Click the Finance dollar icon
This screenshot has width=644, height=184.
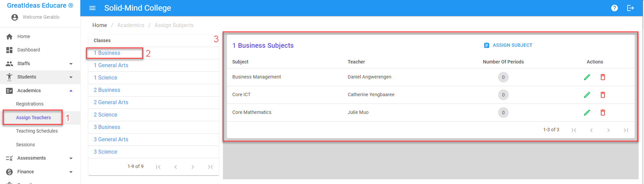point(9,172)
